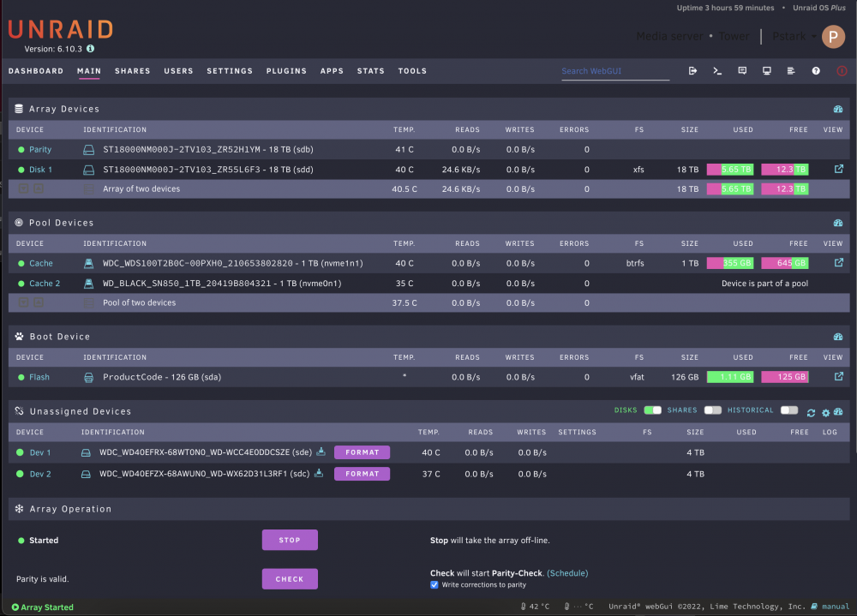Click the version info icon
This screenshot has height=616, width=857.
[x=90, y=49]
